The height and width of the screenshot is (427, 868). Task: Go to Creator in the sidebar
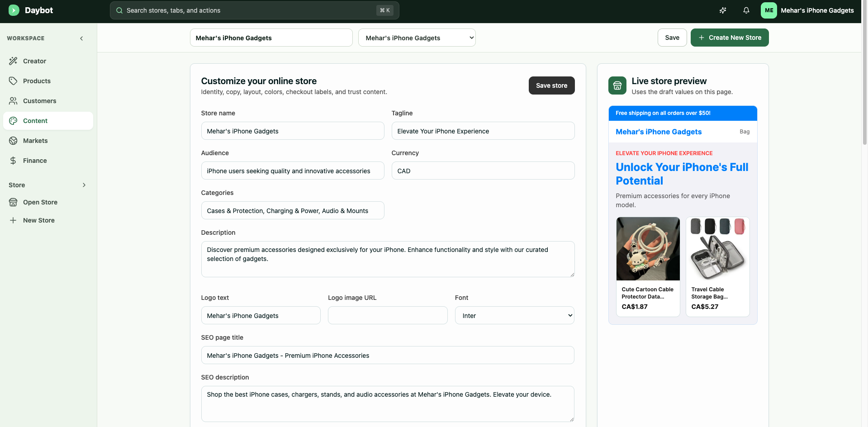48,61
